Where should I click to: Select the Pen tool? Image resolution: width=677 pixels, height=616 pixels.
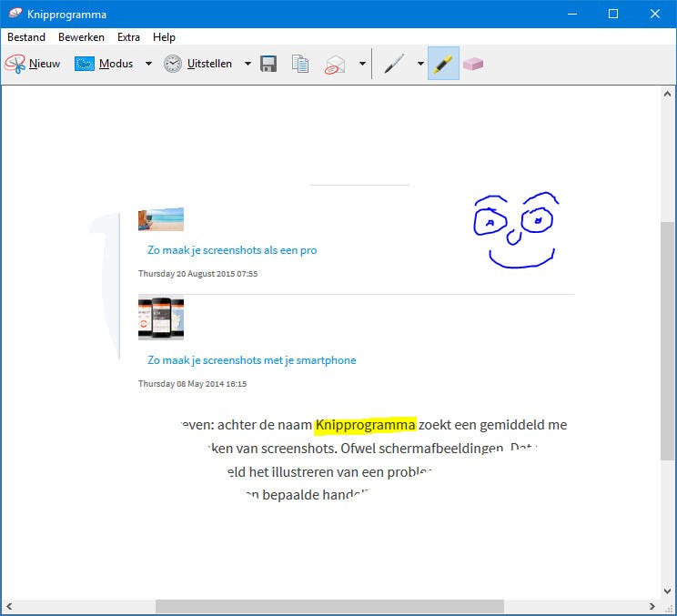click(394, 64)
